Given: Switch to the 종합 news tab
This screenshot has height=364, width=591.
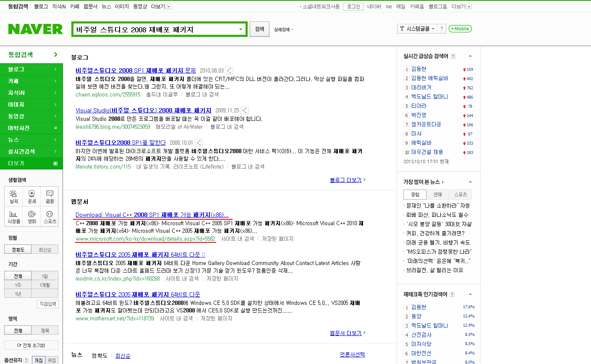Looking at the screenshot, I should coord(415,195).
